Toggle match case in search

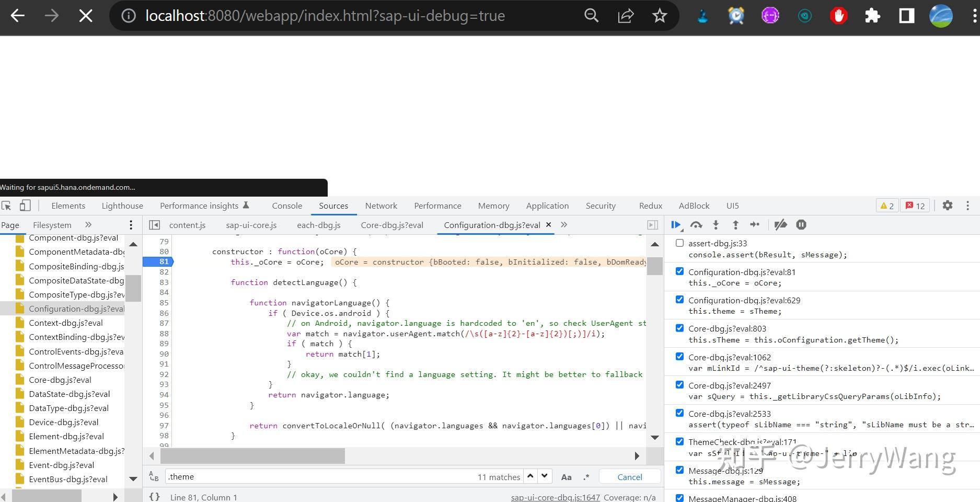pyautogui.click(x=566, y=477)
